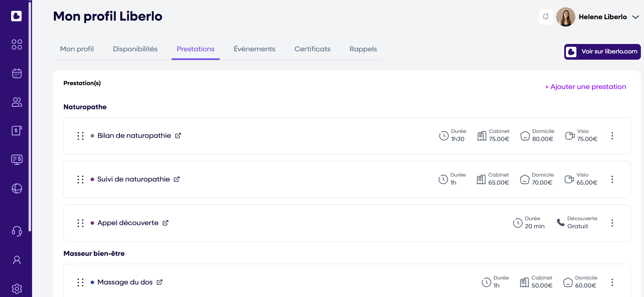
Task: Click Voir sur liberlo.com button
Action: pyautogui.click(x=602, y=52)
